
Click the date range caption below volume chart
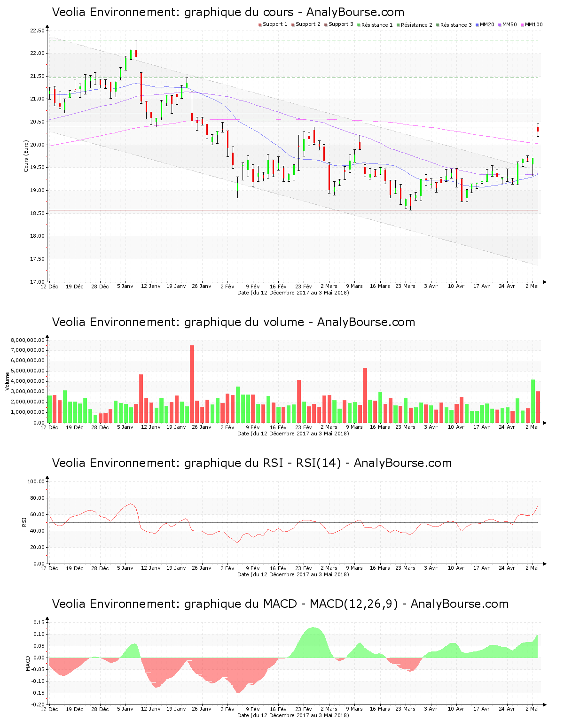pyautogui.click(x=293, y=434)
